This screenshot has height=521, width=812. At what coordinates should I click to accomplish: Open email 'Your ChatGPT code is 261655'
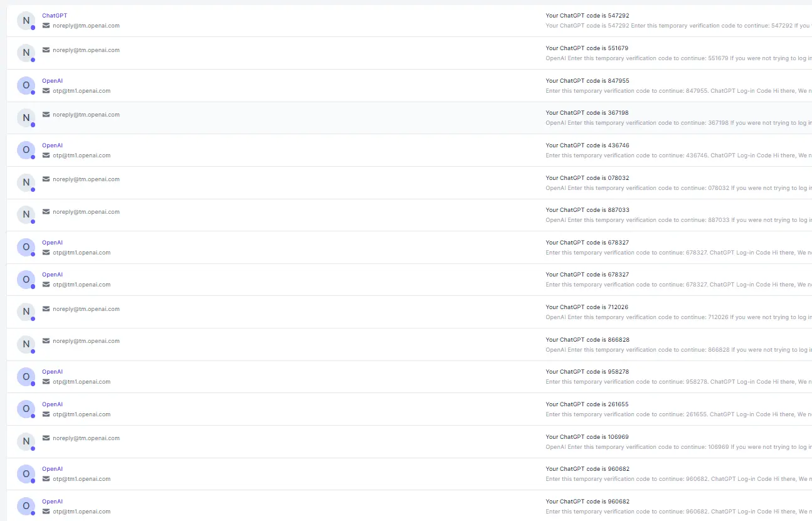(x=588, y=404)
